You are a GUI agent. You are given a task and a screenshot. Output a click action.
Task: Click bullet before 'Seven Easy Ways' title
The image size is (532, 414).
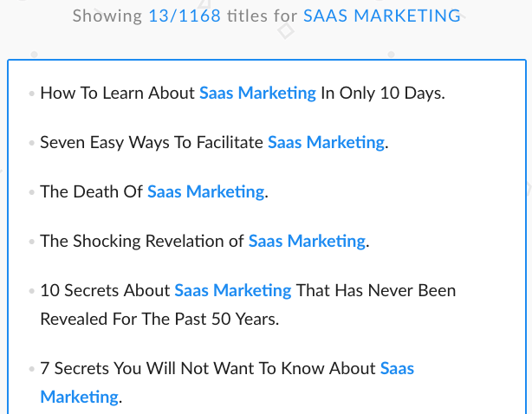(32, 143)
